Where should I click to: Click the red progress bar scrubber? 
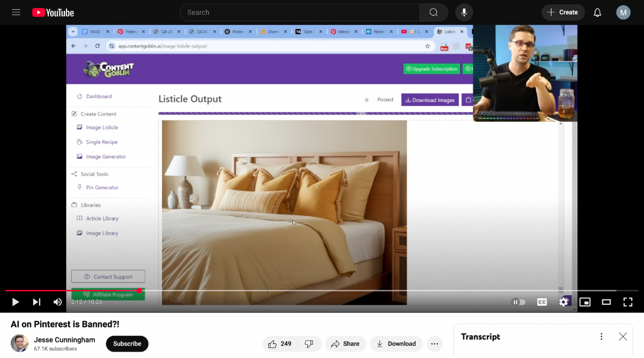coord(140,290)
